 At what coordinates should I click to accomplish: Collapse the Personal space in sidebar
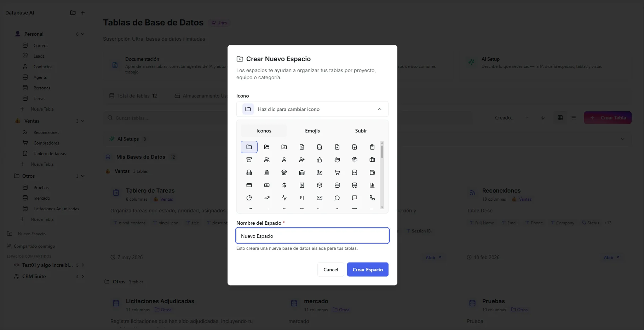tap(83, 34)
